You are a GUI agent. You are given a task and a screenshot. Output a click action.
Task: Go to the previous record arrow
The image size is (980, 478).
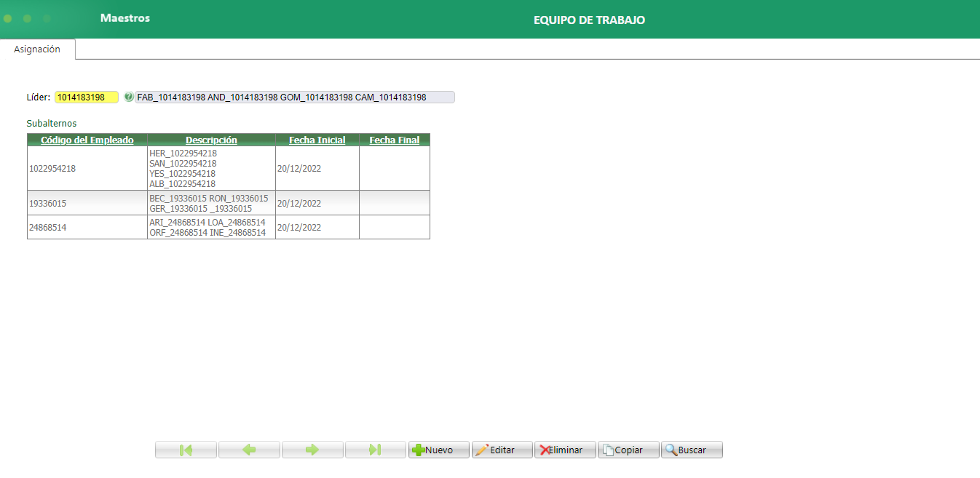[249, 450]
